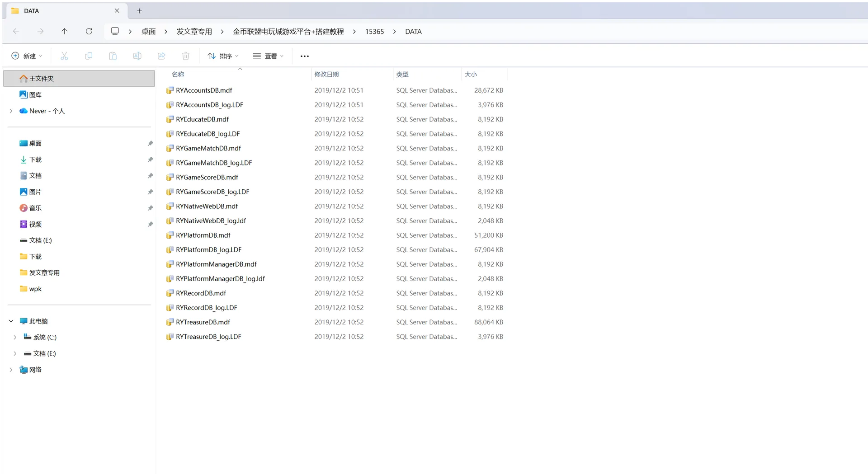The image size is (868, 474).
Task: Click the Paste clipboard icon
Action: point(113,56)
